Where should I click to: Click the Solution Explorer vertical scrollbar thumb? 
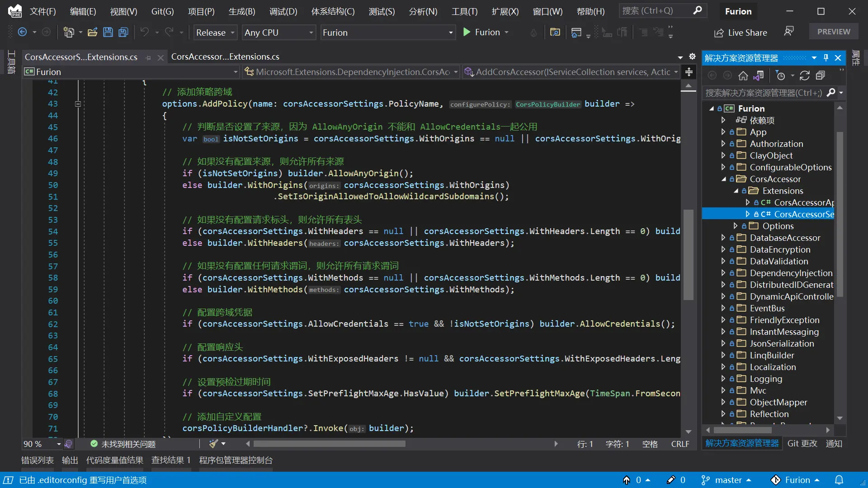840,214
